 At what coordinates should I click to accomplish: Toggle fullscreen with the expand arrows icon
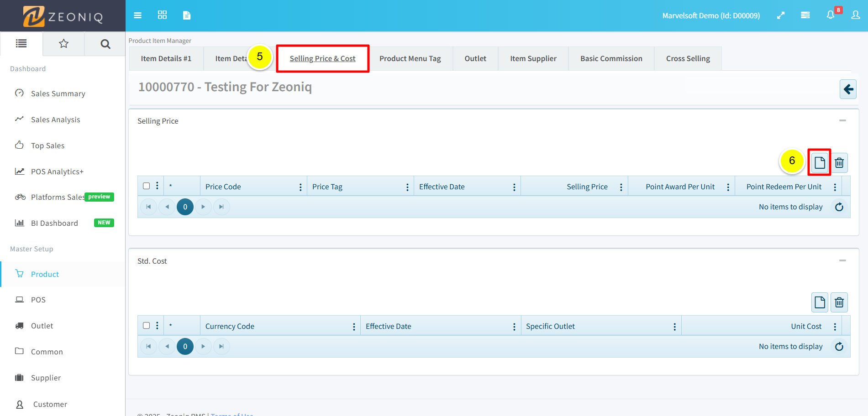pos(781,16)
